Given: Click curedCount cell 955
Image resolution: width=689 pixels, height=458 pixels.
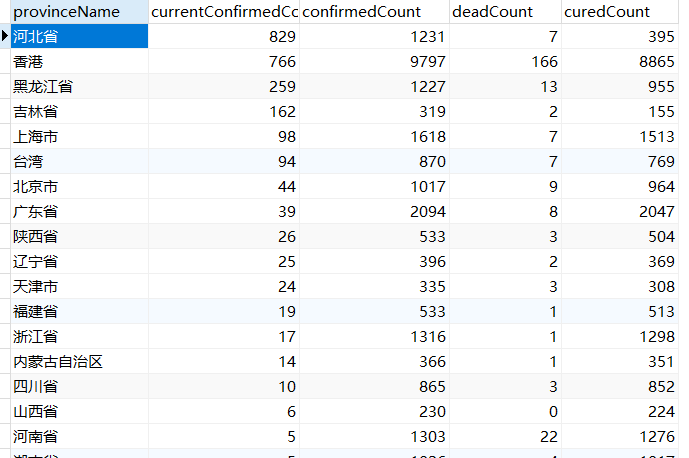Looking at the screenshot, I should click(620, 86).
